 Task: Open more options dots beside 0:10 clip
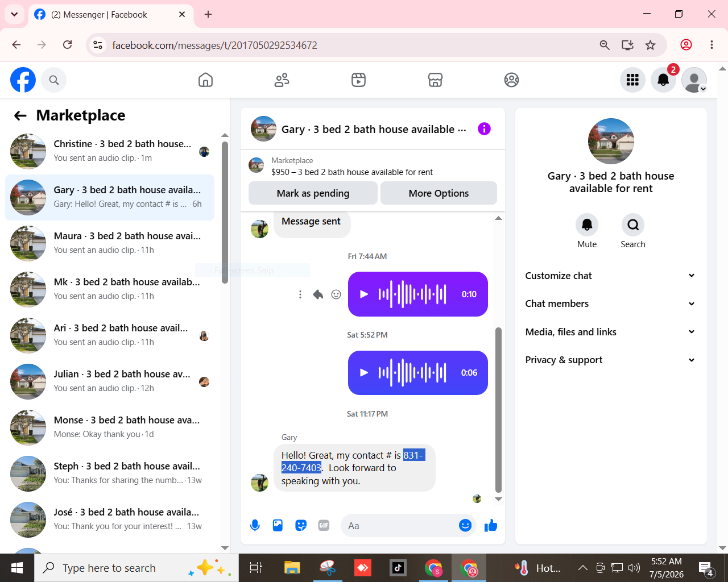[x=300, y=294]
